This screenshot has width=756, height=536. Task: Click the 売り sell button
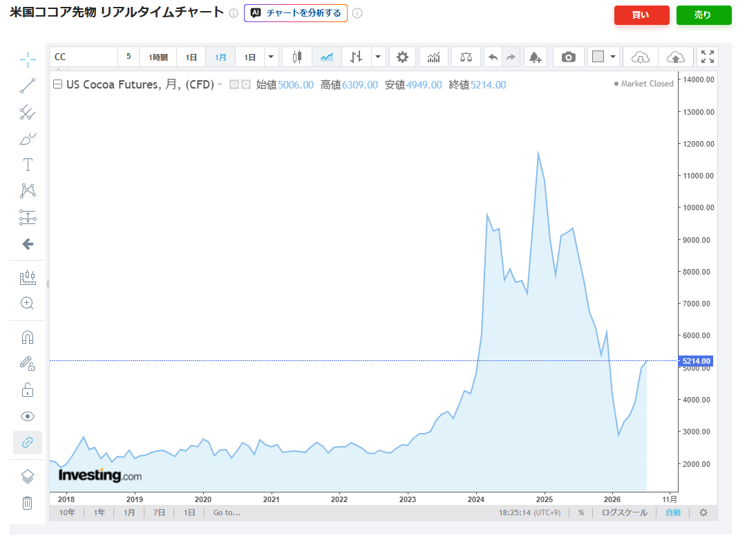point(704,15)
